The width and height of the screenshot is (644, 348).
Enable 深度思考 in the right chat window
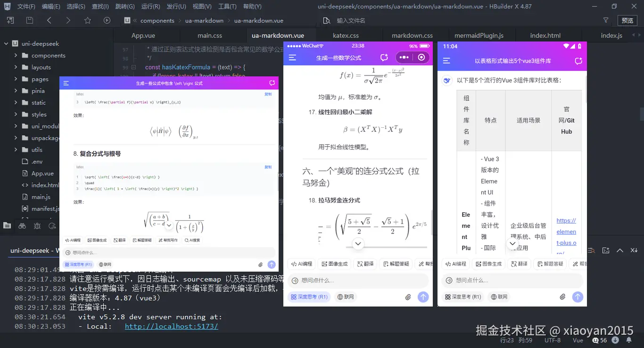462,297
